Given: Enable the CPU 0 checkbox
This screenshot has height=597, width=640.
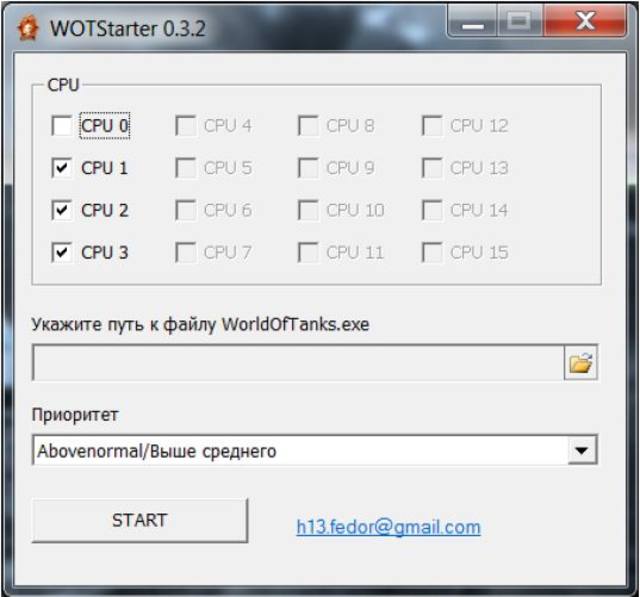Looking at the screenshot, I should coord(62,125).
